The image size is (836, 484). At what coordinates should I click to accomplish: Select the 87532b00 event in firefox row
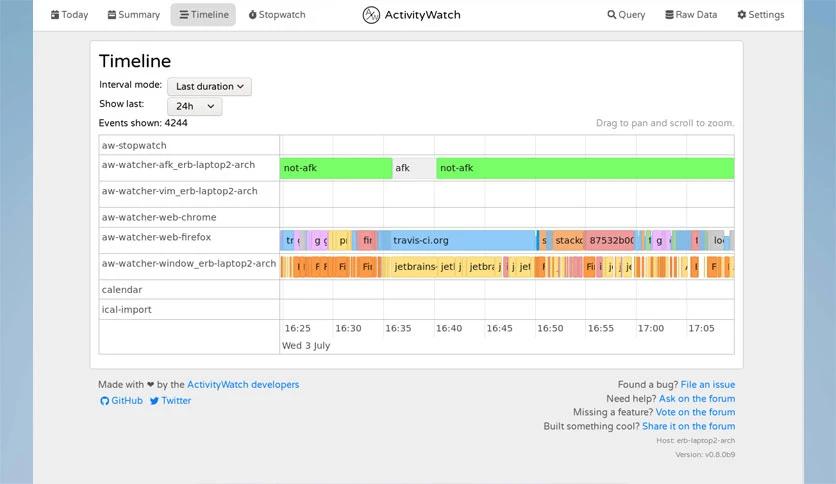click(x=610, y=240)
